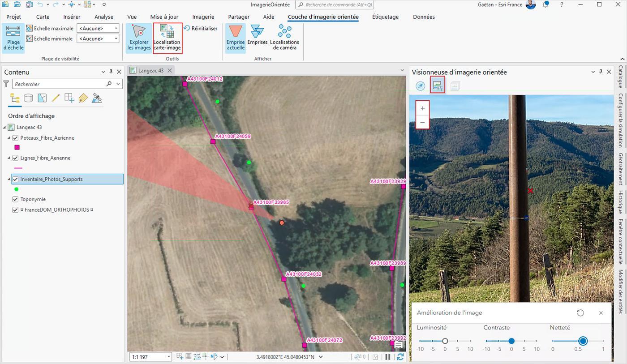
Task: Click the Réinitialiser button
Action: (x=200, y=28)
